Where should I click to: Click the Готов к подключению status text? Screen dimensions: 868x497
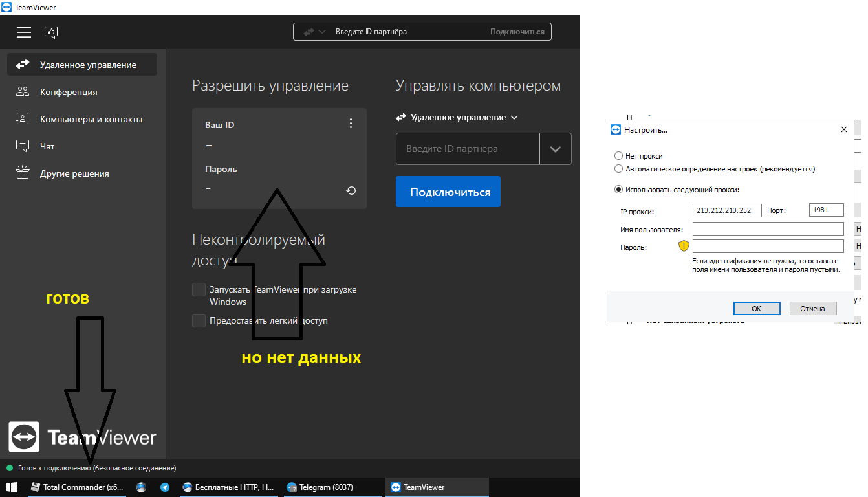97,468
